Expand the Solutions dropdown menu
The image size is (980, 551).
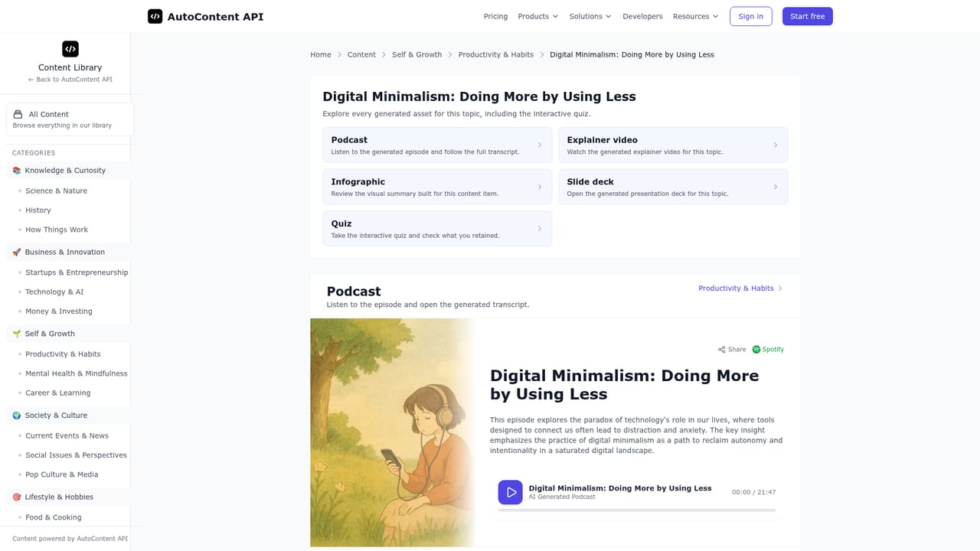tap(590, 16)
